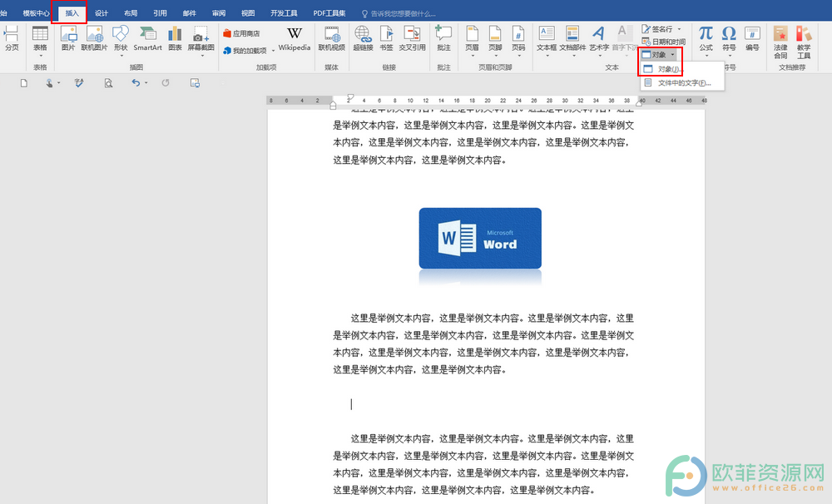Switch to the 审阅 tab
The width and height of the screenshot is (832, 504).
click(x=219, y=13)
